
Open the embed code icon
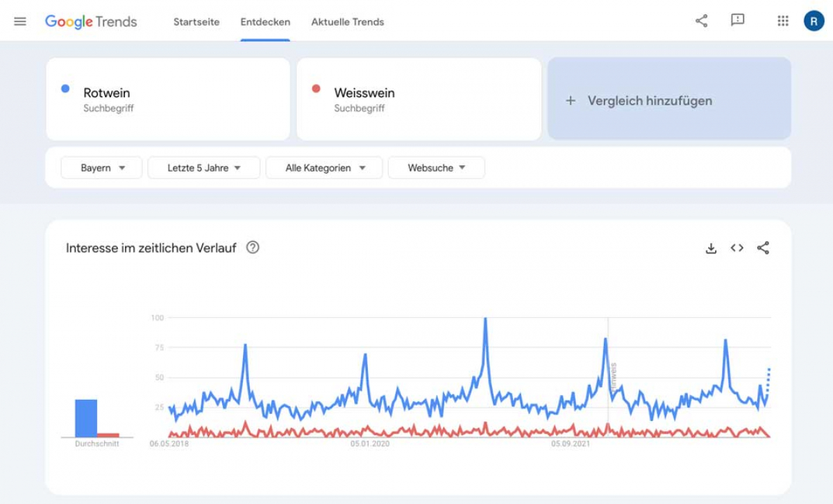pyautogui.click(x=737, y=248)
